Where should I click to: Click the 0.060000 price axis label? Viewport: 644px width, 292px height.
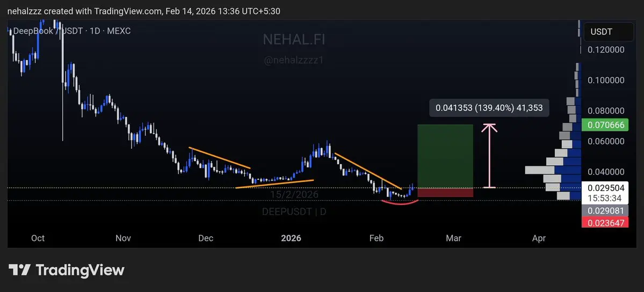tap(606, 141)
